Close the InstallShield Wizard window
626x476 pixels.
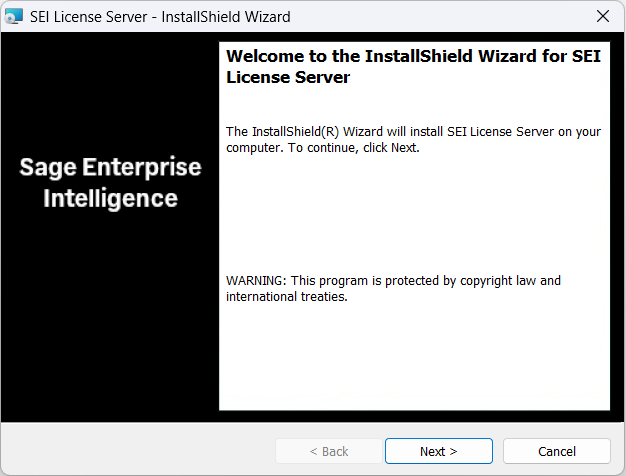(602, 16)
